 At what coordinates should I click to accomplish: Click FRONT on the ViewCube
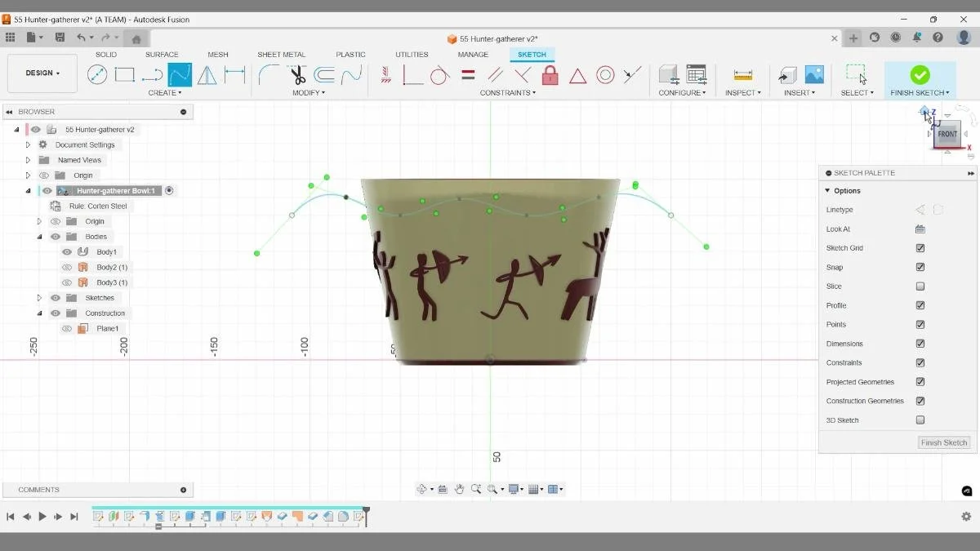tap(947, 134)
